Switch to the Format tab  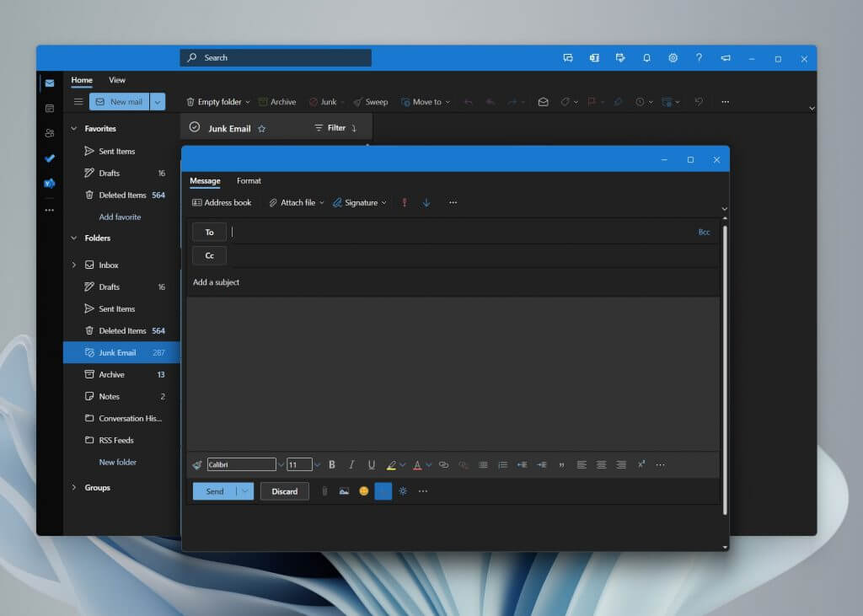coord(249,180)
